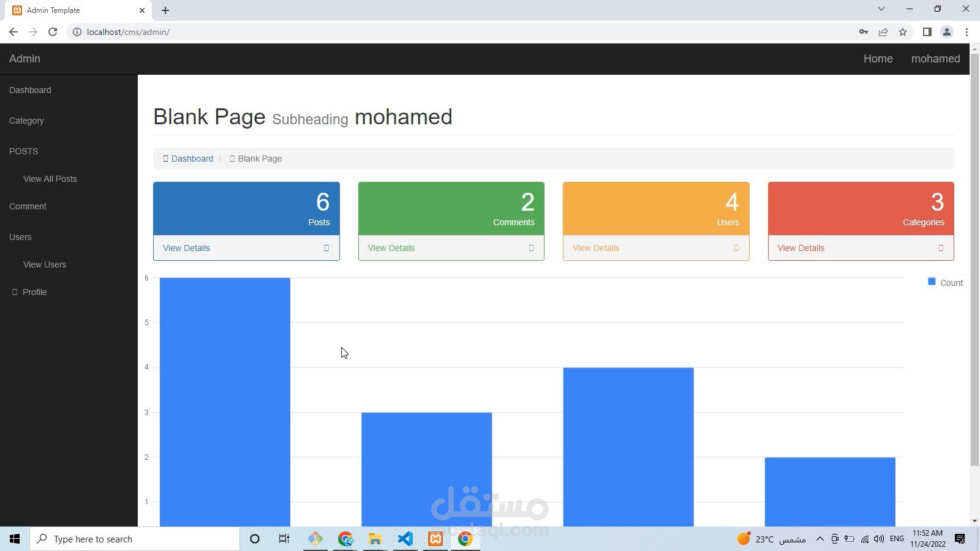Click Home in the top navigation bar
The width and height of the screenshot is (980, 551).
878,59
